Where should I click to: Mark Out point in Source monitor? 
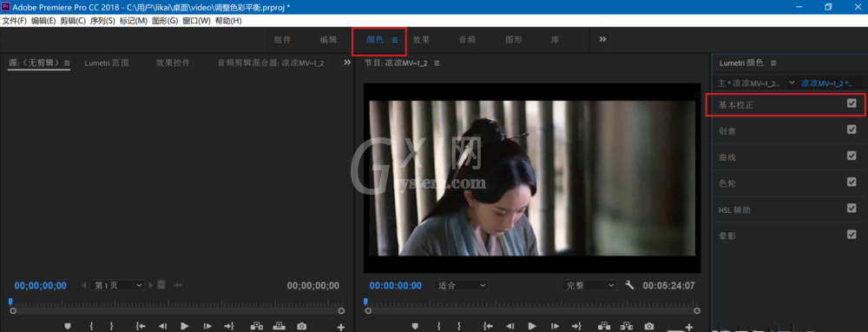click(111, 327)
